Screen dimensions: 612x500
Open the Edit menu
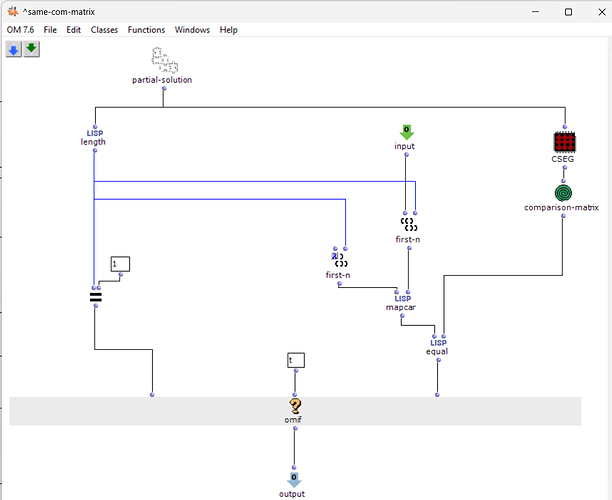pyautogui.click(x=73, y=30)
